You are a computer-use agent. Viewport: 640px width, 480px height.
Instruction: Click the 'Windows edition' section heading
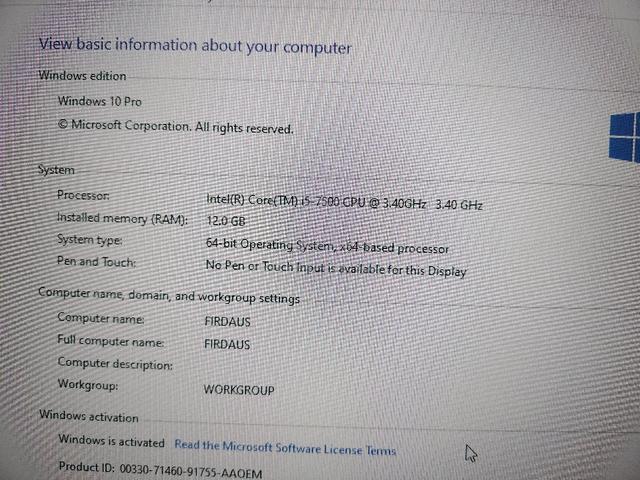(82, 76)
